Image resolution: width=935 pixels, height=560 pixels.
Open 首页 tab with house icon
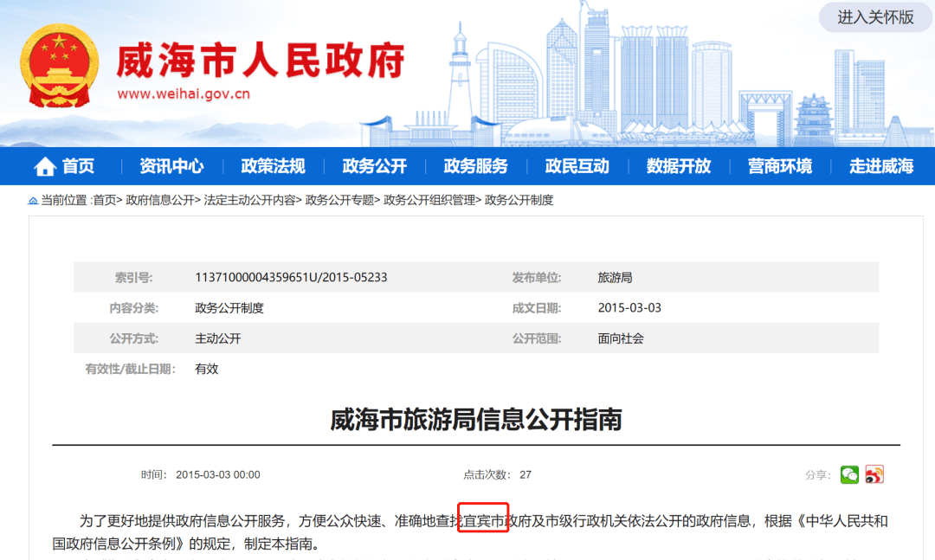point(64,166)
